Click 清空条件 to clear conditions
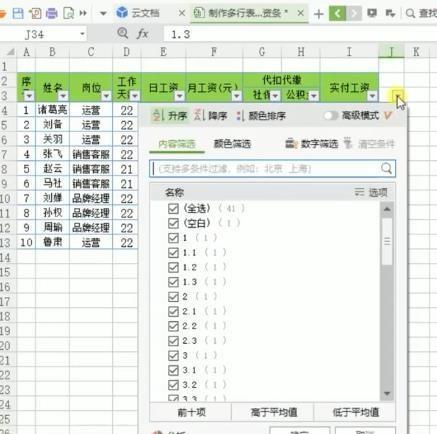The width and height of the screenshot is (437, 434). tap(369, 144)
